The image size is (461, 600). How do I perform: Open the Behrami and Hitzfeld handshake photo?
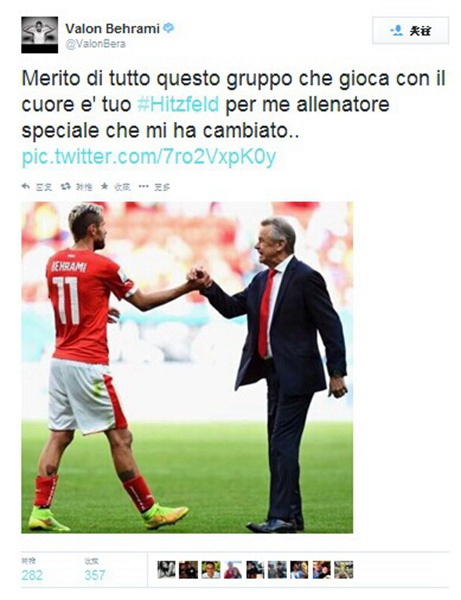[x=187, y=367]
